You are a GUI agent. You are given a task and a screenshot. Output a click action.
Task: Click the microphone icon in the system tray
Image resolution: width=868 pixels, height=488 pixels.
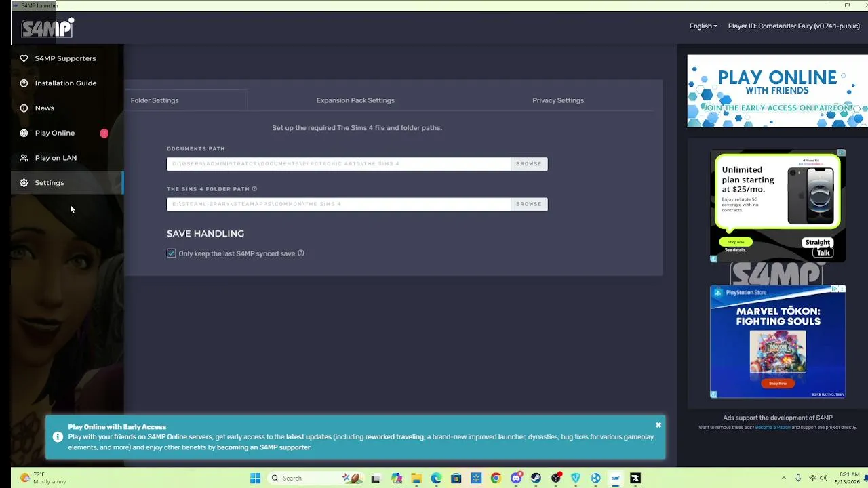point(798,479)
